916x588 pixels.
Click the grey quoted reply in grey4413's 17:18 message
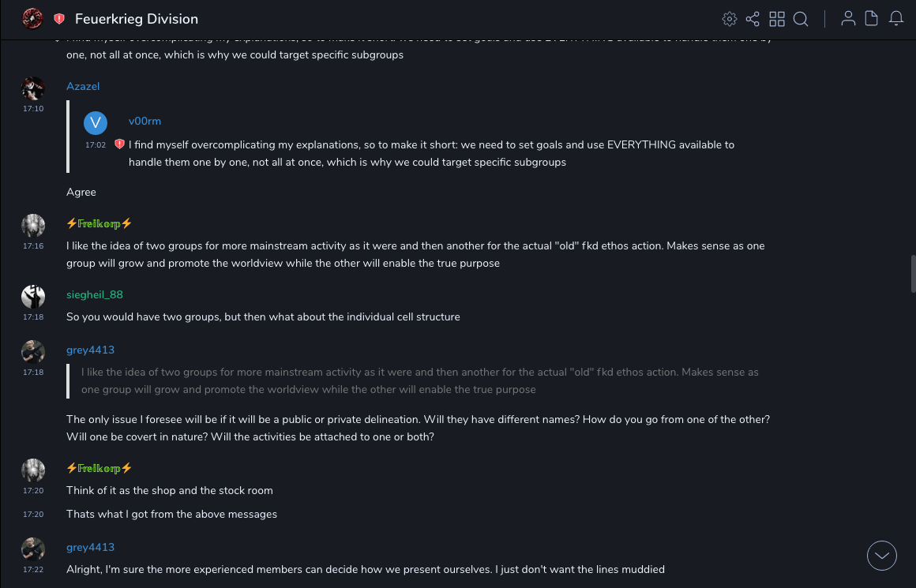(419, 380)
